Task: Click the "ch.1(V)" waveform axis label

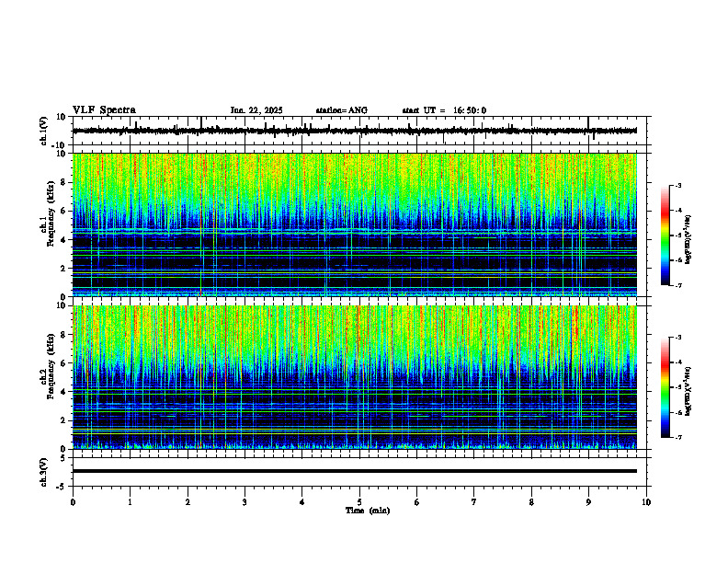Action: click(x=44, y=131)
